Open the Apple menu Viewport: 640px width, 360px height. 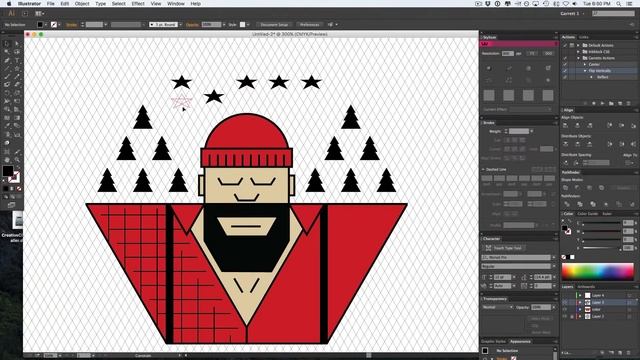(x=9, y=4)
